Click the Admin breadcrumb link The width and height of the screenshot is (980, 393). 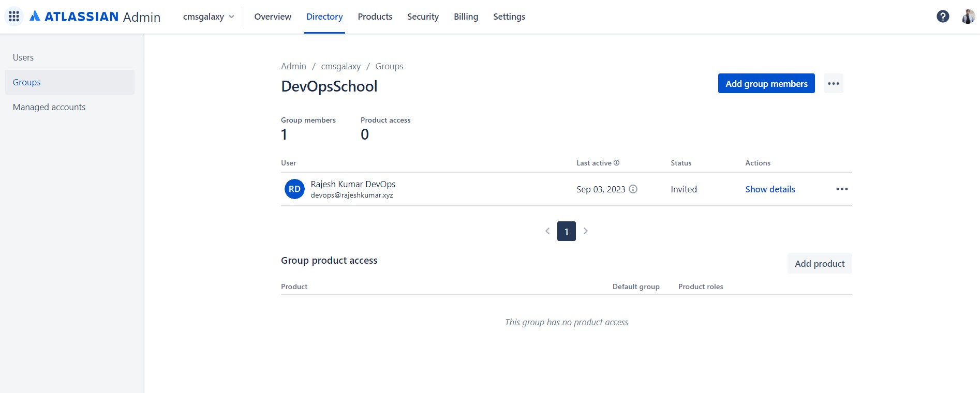point(293,66)
